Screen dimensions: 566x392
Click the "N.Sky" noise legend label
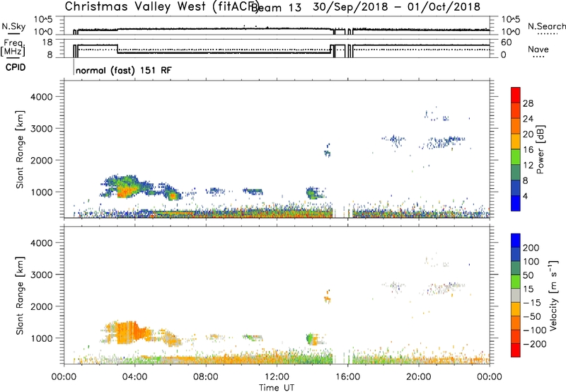click(x=13, y=26)
